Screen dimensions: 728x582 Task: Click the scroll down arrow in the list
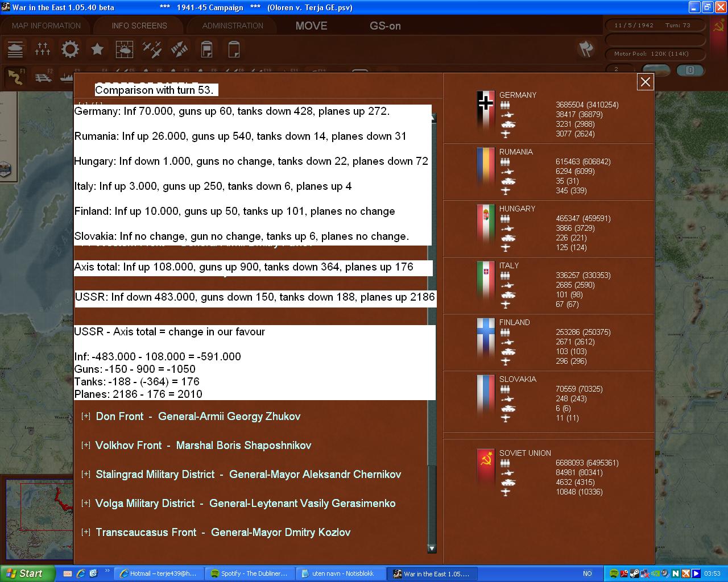[x=432, y=548]
